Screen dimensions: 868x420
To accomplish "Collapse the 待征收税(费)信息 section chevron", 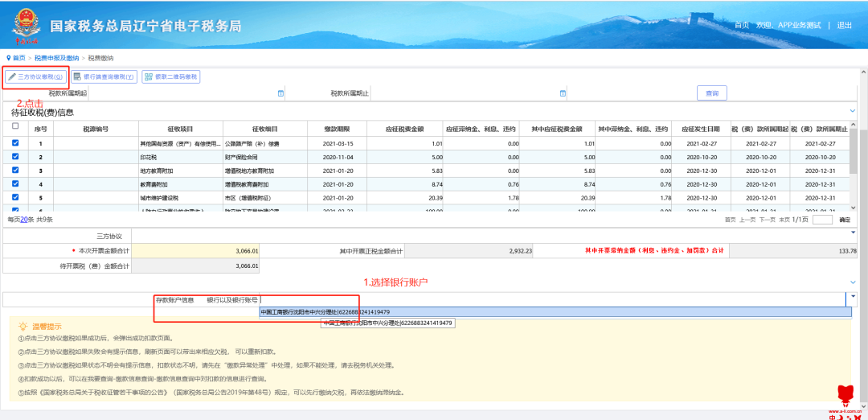I will click(853, 111).
